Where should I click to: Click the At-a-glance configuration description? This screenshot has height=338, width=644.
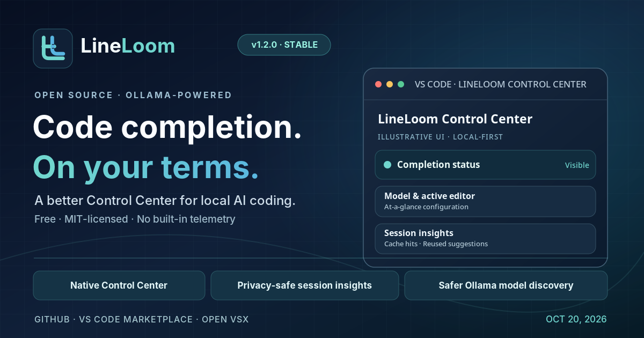[426, 207]
